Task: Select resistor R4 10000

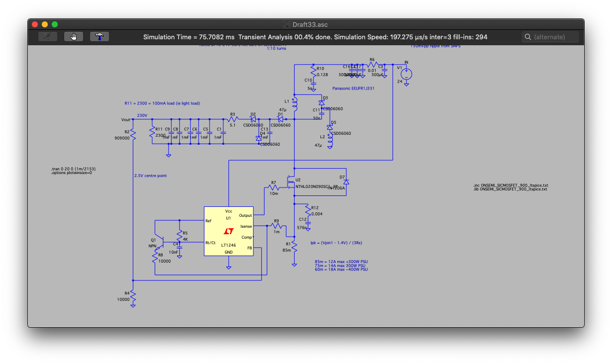Action: (133, 295)
